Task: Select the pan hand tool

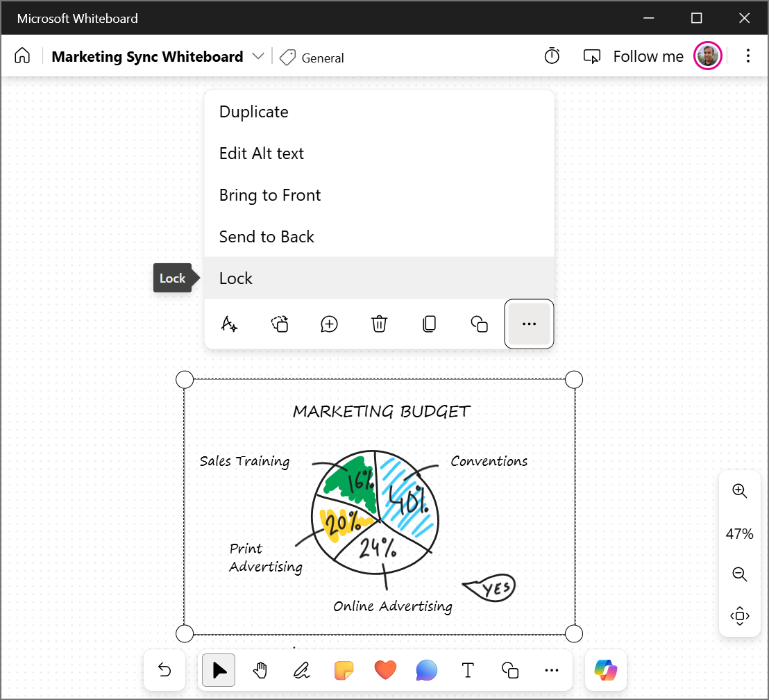Action: [x=260, y=670]
